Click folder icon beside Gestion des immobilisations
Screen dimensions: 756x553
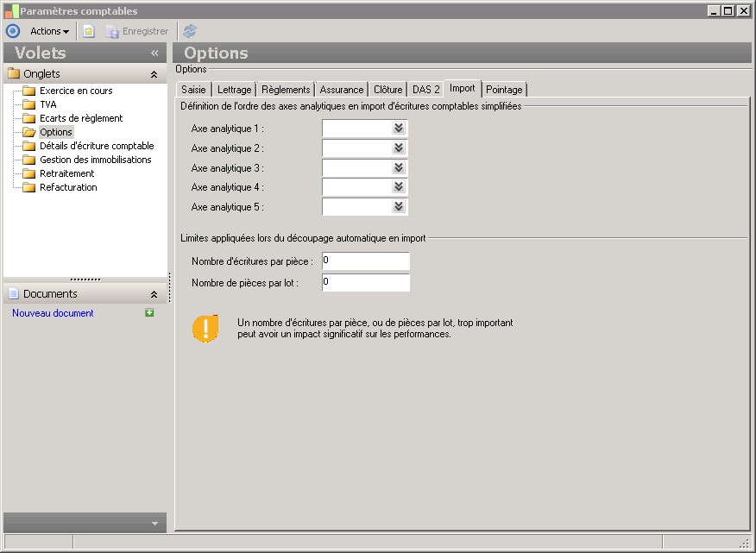29,160
